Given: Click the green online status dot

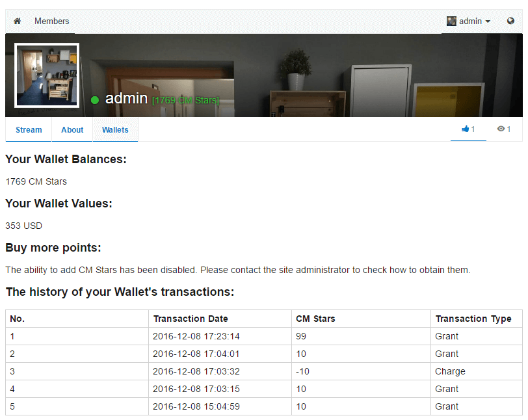Looking at the screenshot, I should pyautogui.click(x=95, y=100).
